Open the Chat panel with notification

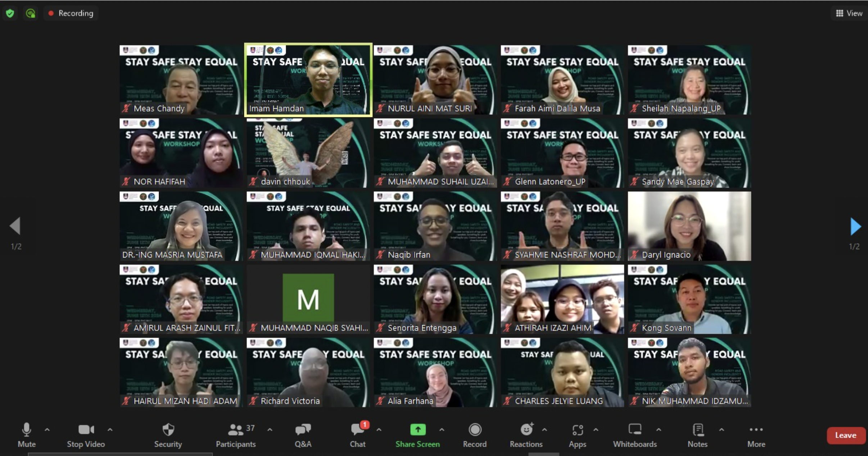point(358,430)
